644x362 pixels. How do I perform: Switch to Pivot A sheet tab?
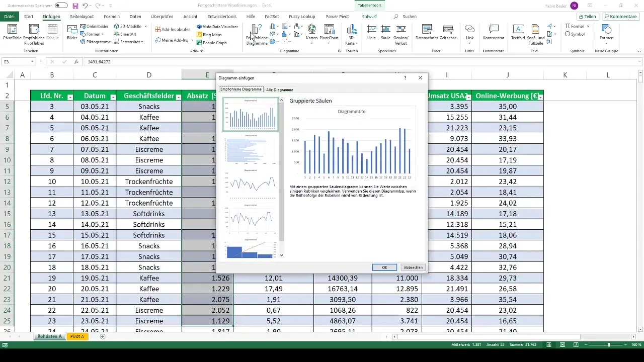pyautogui.click(x=77, y=336)
